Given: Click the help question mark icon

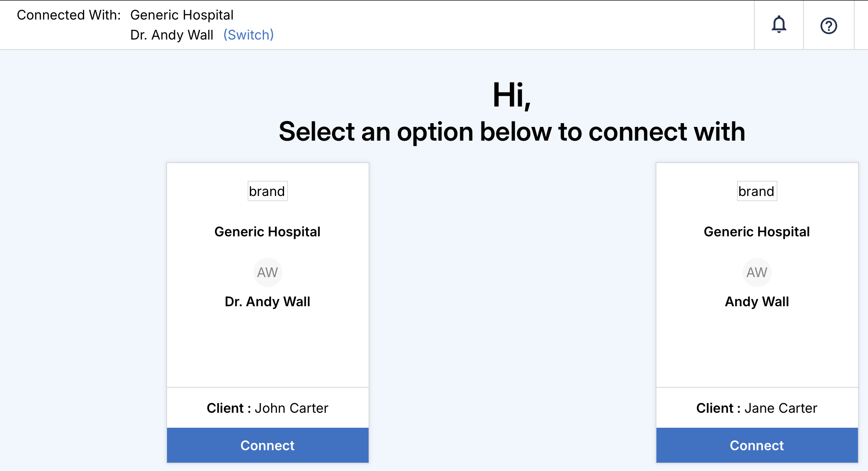Looking at the screenshot, I should 828,26.
